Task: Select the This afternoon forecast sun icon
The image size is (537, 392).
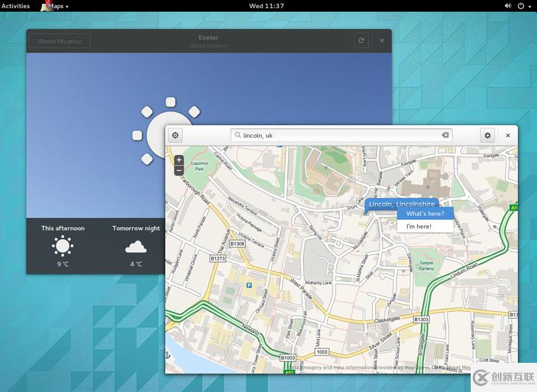Action: (x=63, y=246)
